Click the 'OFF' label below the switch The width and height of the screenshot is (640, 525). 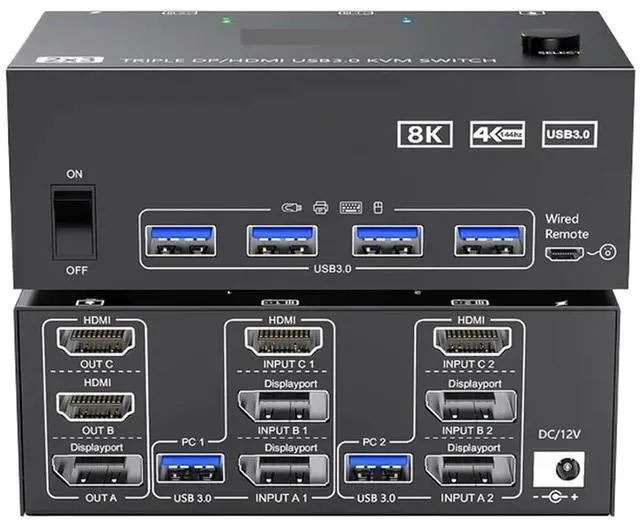(76, 270)
